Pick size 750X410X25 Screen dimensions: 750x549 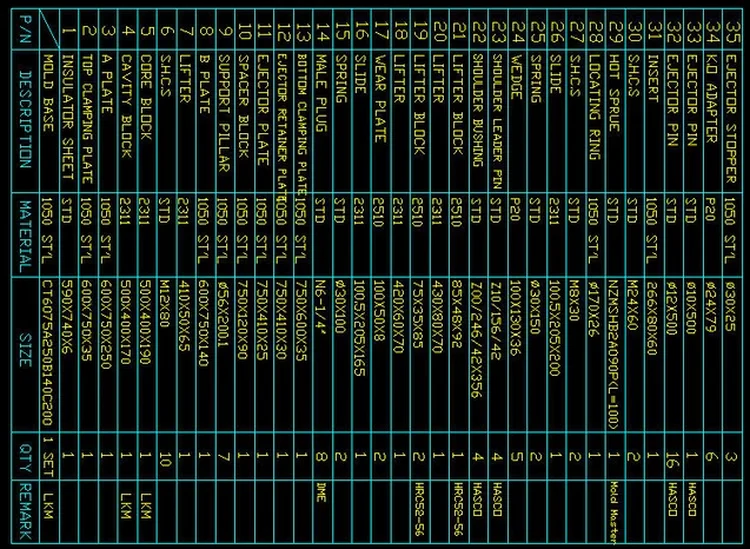click(x=263, y=319)
